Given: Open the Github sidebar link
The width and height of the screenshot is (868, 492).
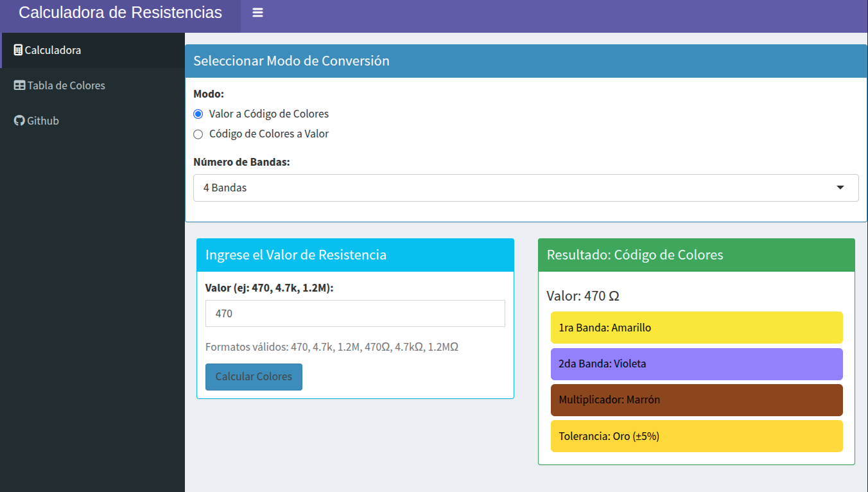Looking at the screenshot, I should click(43, 121).
